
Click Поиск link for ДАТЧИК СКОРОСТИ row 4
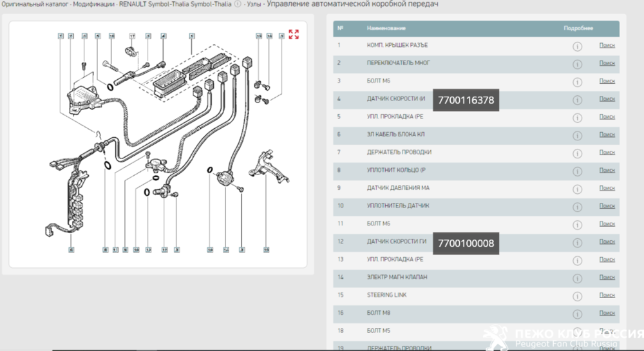pyautogui.click(x=607, y=99)
